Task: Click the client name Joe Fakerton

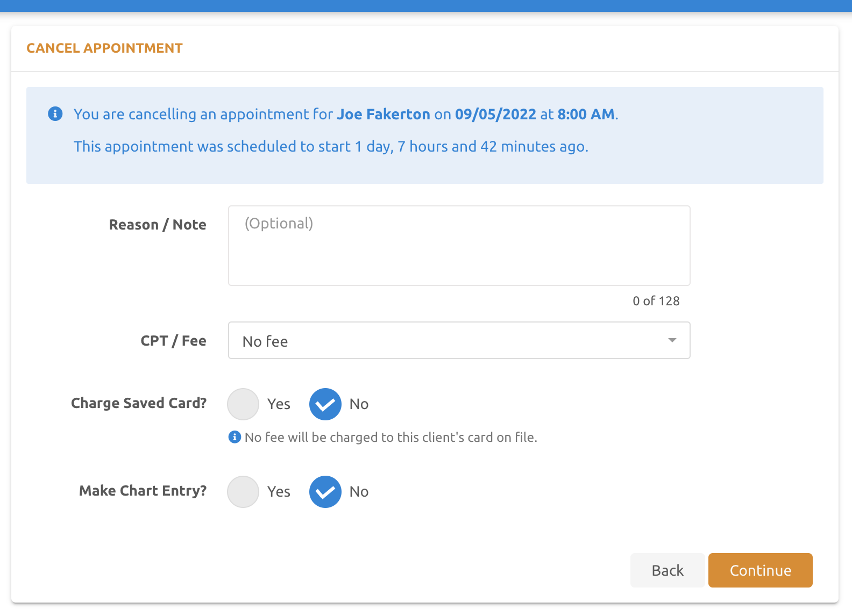Action: [x=382, y=114]
